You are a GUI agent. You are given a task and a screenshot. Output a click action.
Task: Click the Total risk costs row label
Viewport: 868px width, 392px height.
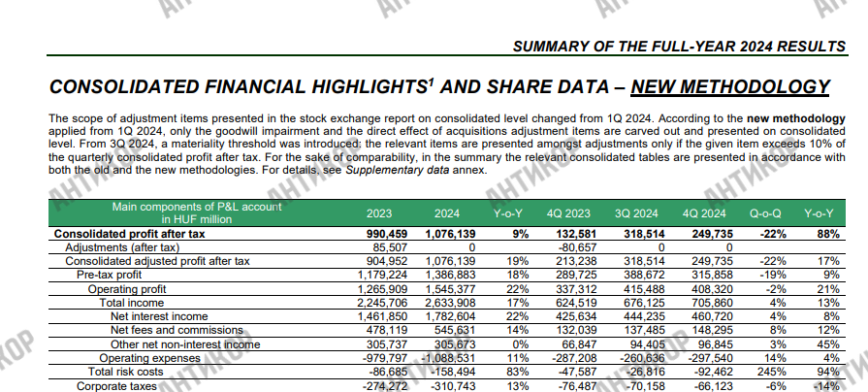point(128,372)
